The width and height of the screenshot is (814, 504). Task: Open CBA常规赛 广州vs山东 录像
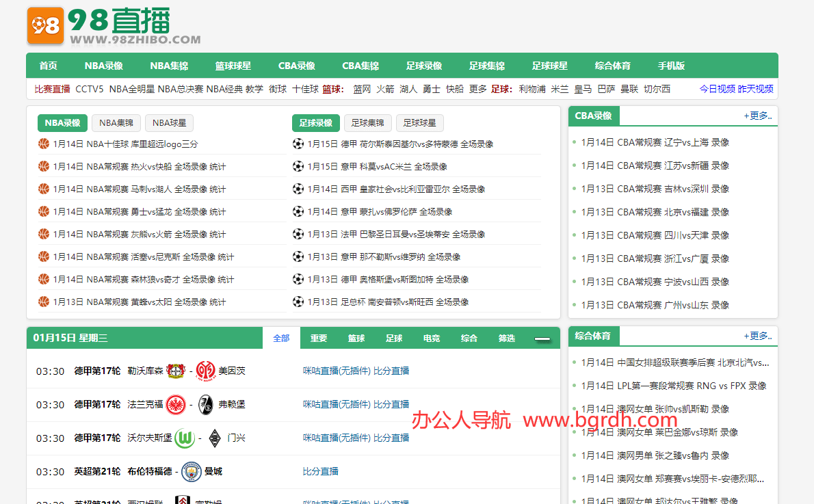point(655,305)
